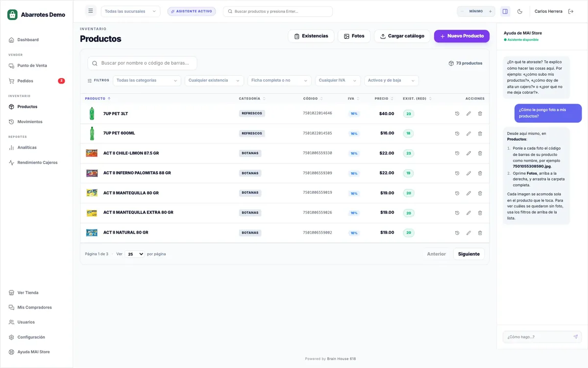Viewport: 588px width, 368px height.
Task: Click the Cargar catálogo upload button
Action: coord(402,36)
